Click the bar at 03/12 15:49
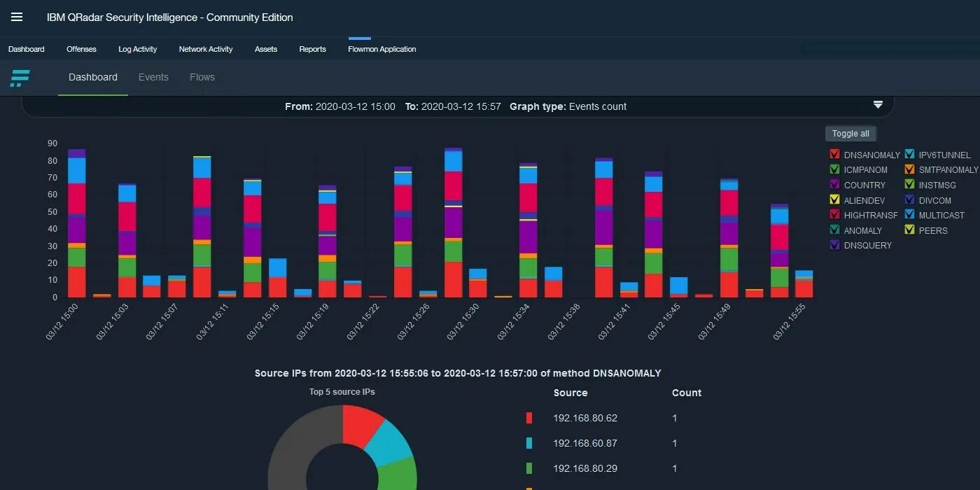Image resolution: width=980 pixels, height=490 pixels. point(729,238)
